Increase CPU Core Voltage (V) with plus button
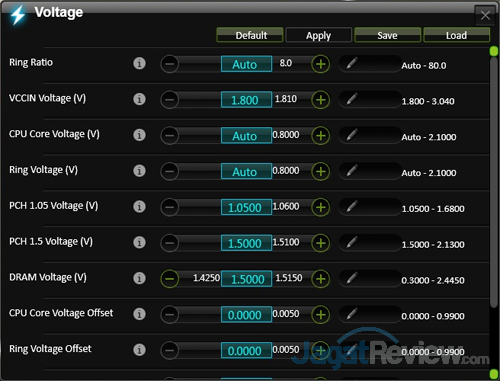This screenshot has height=381, width=500. click(x=321, y=136)
